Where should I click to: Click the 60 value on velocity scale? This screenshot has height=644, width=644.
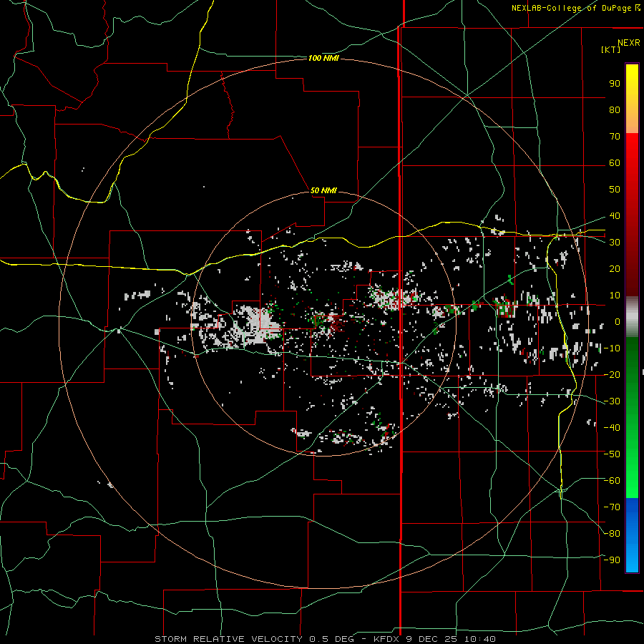pos(615,163)
